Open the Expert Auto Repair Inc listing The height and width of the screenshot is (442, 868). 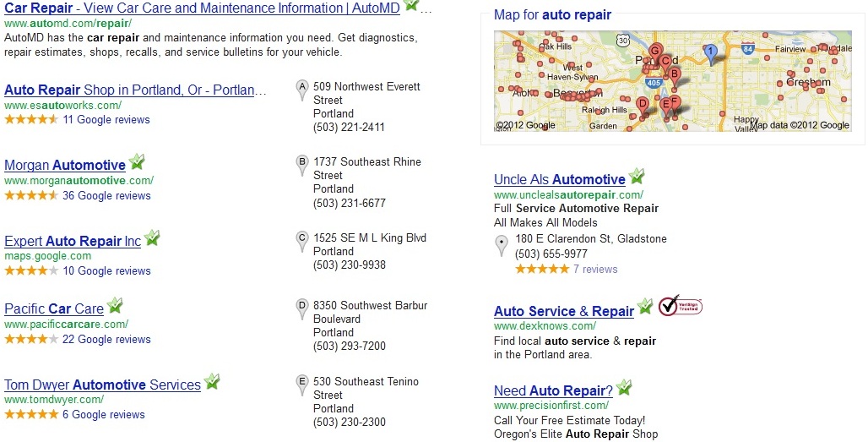73,241
